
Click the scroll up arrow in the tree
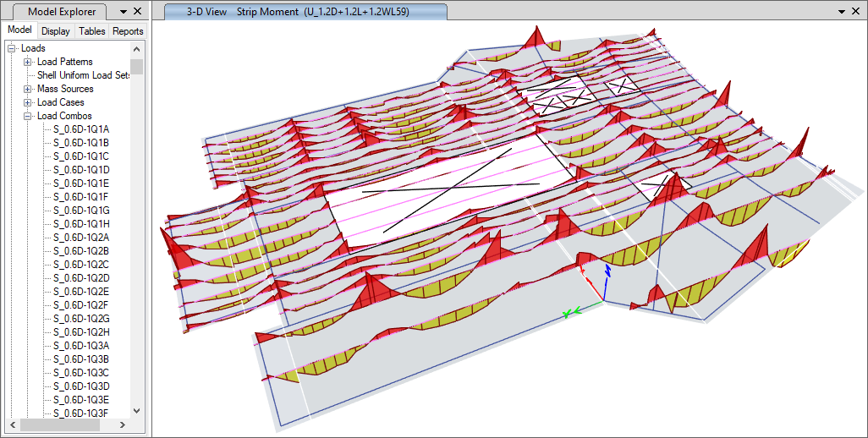coord(137,48)
